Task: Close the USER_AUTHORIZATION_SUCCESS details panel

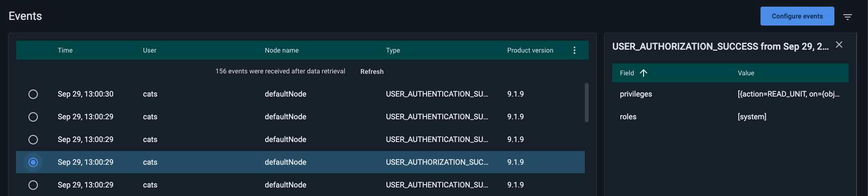Action: 839,45
